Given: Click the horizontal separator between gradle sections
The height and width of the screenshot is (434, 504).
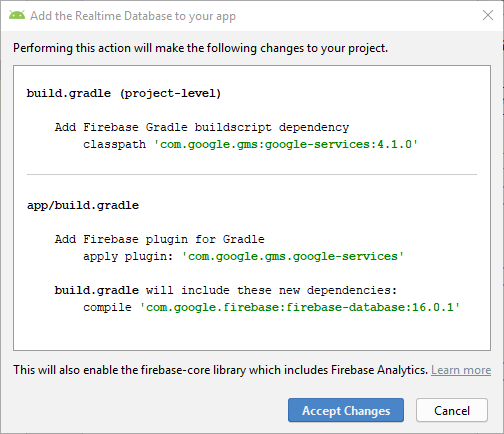Looking at the screenshot, I should pyautogui.click(x=252, y=174).
